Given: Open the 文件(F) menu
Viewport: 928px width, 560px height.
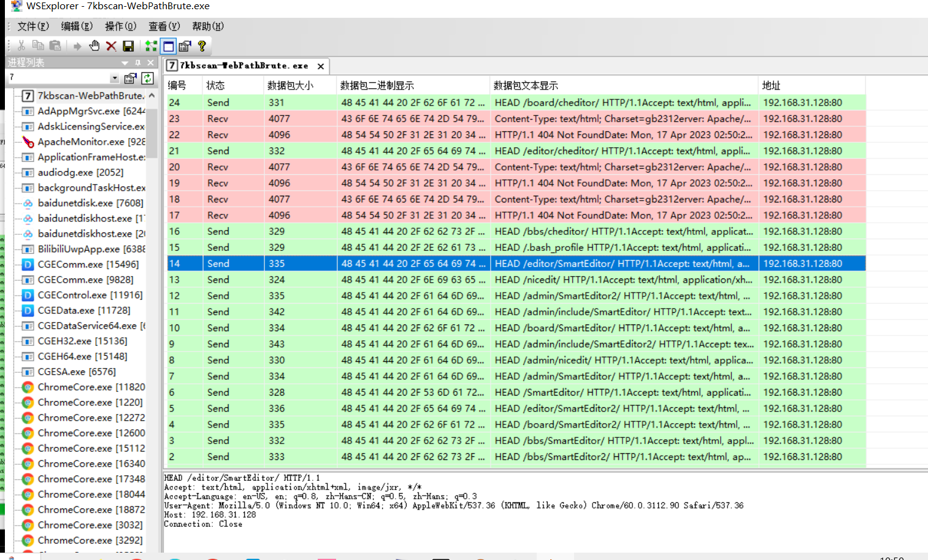Looking at the screenshot, I should [x=33, y=26].
